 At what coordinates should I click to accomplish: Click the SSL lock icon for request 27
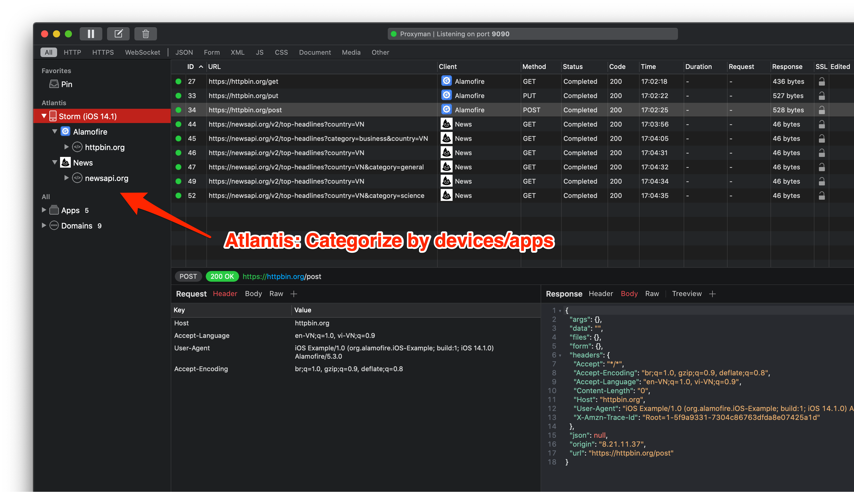(821, 81)
